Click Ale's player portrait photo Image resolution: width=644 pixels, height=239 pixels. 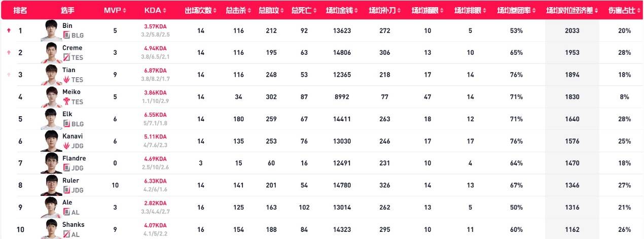51,207
